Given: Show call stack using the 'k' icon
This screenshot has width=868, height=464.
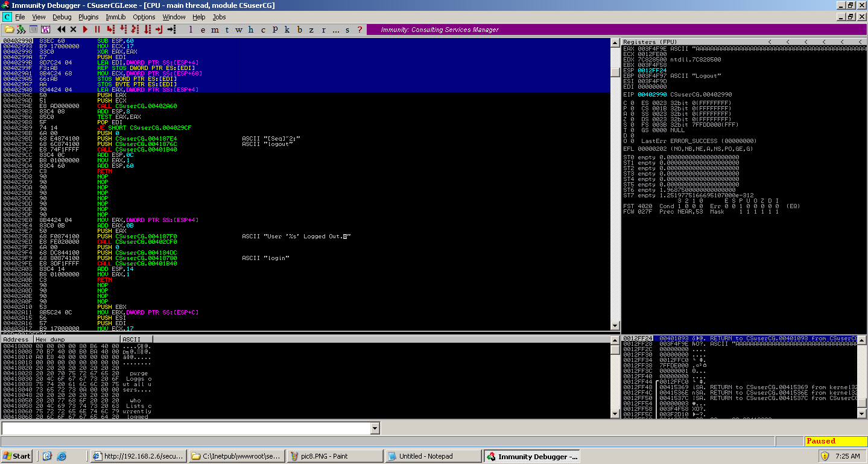Looking at the screenshot, I should pos(287,29).
